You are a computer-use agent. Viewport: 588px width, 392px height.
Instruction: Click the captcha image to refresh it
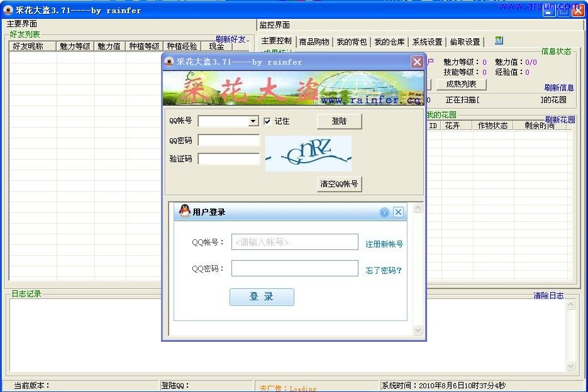pyautogui.click(x=308, y=154)
